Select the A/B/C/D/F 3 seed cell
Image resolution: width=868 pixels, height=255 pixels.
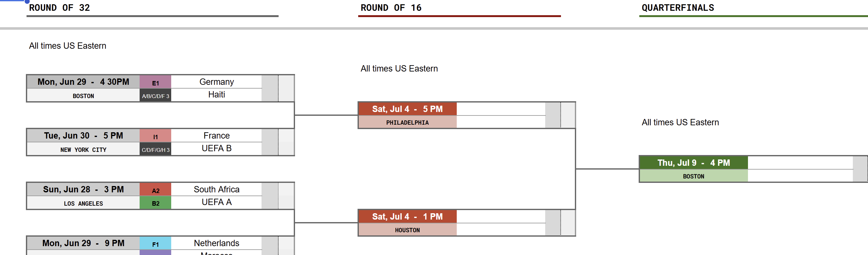click(155, 96)
